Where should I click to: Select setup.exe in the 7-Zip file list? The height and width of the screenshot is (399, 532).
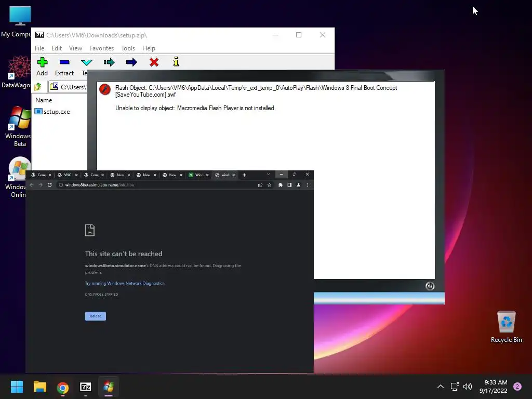[52, 112]
